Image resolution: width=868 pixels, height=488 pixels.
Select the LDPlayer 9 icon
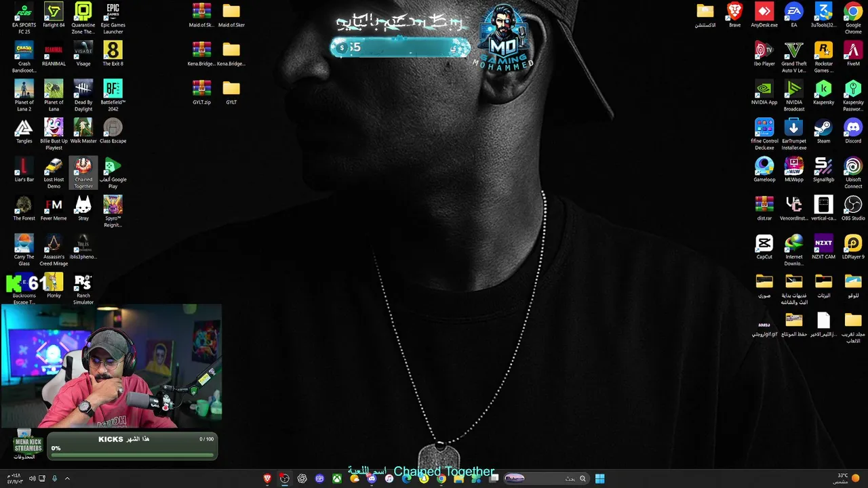pyautogui.click(x=853, y=247)
